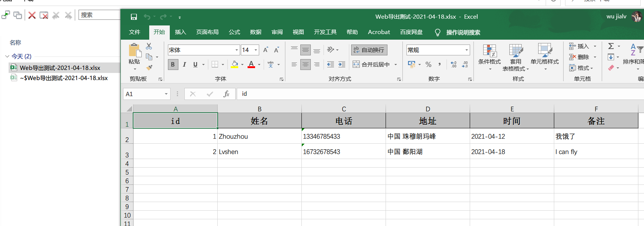Click the text orientation icon
Image resolution: width=644 pixels, height=226 pixels.
331,50
